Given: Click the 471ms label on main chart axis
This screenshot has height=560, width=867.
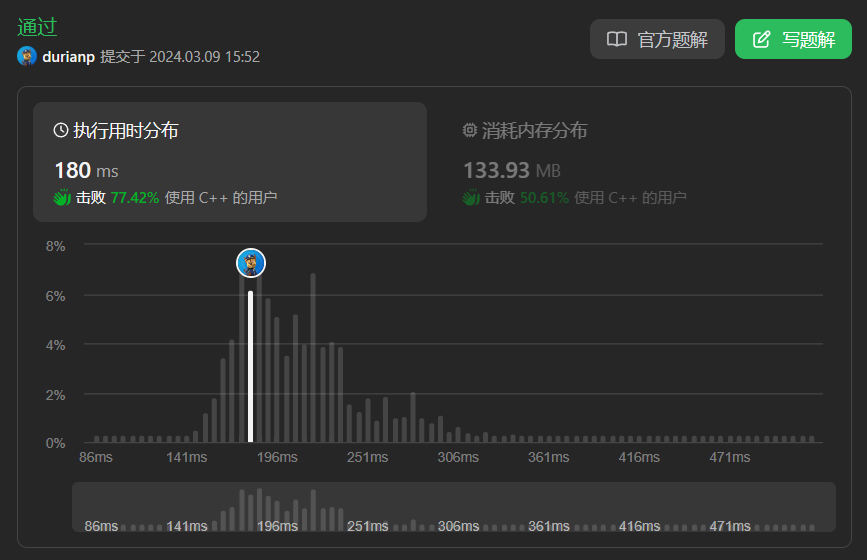Looking at the screenshot, I should pyautogui.click(x=730, y=457).
